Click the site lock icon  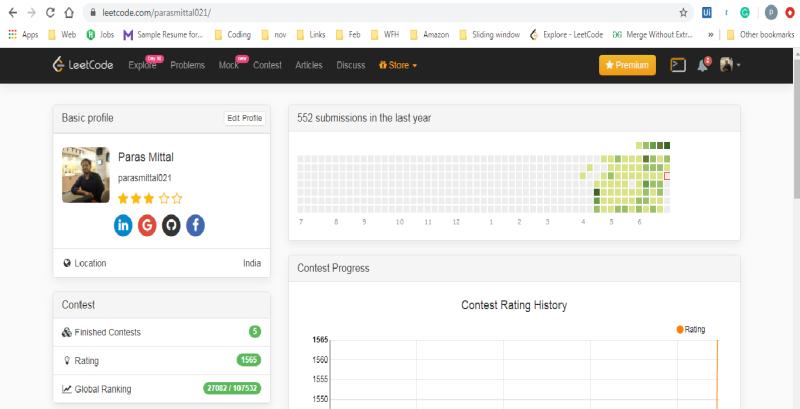(x=92, y=13)
